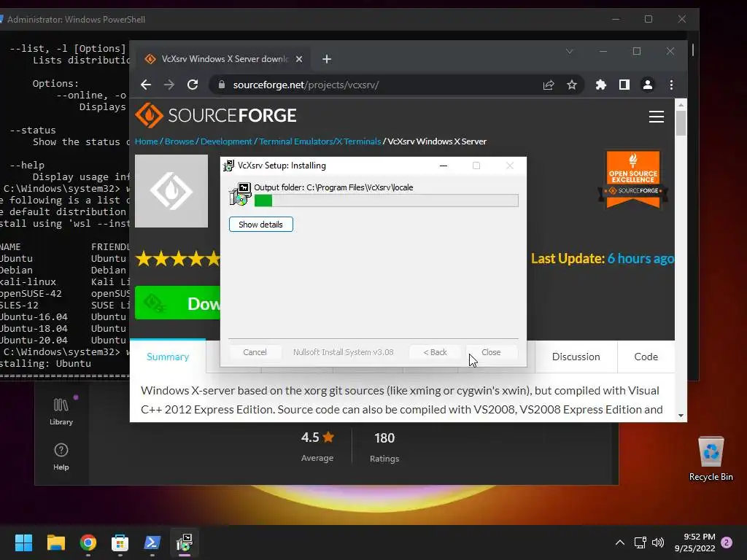Open a new Chrome tab
Screen dimensions: 747x560
[326, 59]
